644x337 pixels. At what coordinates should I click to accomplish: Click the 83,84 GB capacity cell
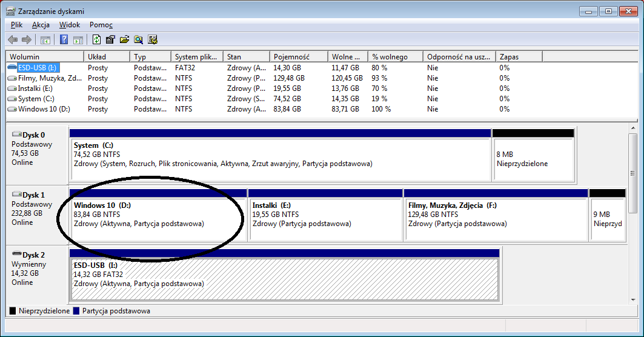287,109
